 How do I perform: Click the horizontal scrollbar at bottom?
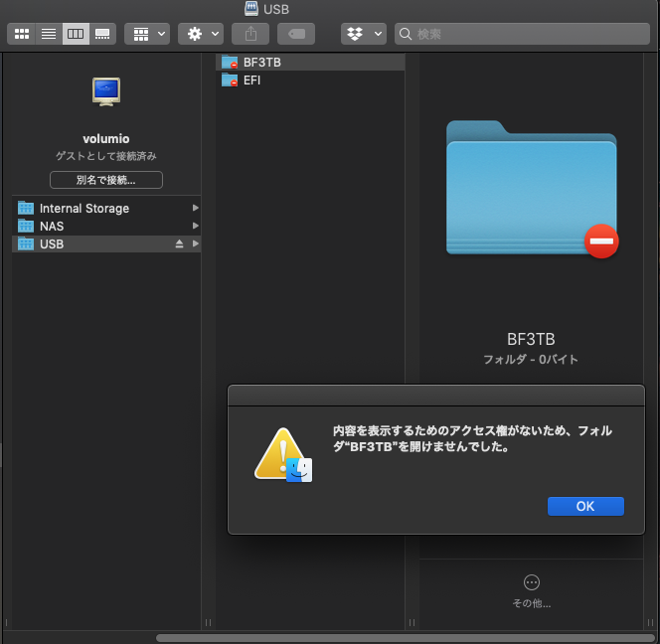tap(405, 638)
